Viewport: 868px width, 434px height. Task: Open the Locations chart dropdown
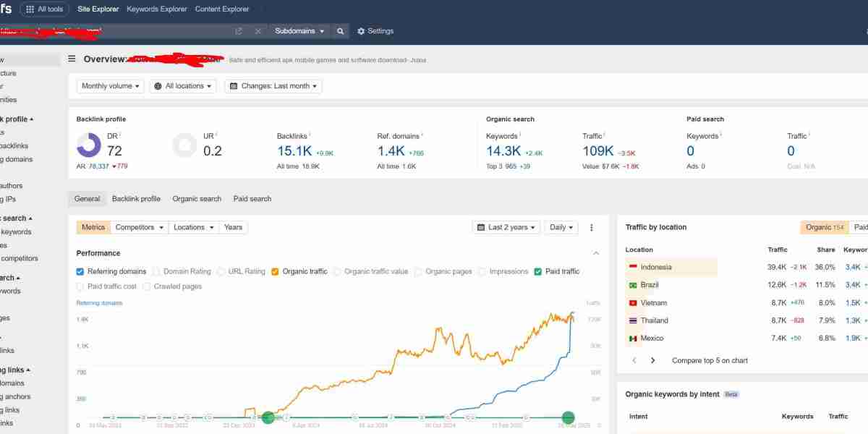194,227
